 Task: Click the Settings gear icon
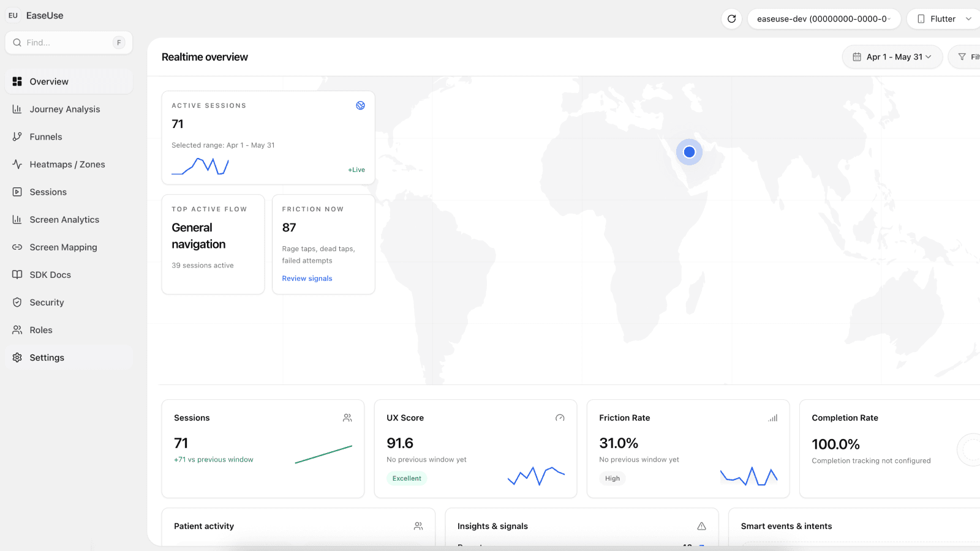pyautogui.click(x=17, y=358)
